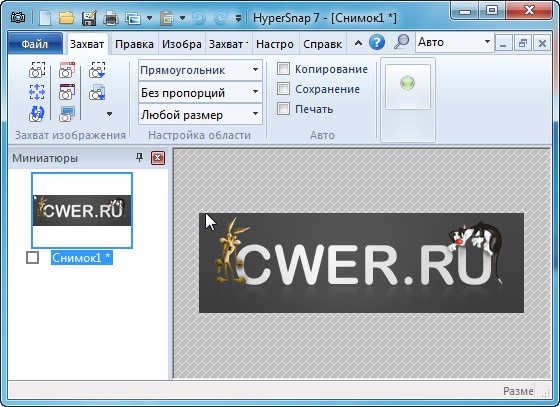560x407 pixels.
Task: Click the large green light button
Action: 408,87
